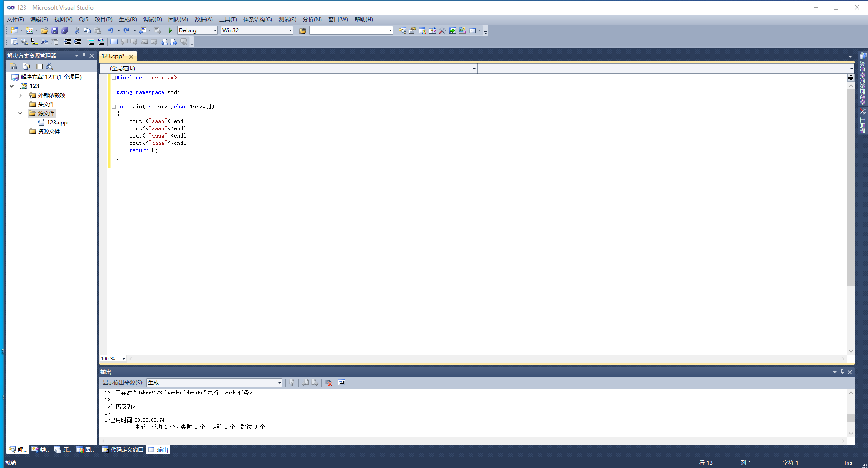This screenshot has width=868, height=468.
Task: Open Extension Manager toolbar icon
Action: [463, 30]
